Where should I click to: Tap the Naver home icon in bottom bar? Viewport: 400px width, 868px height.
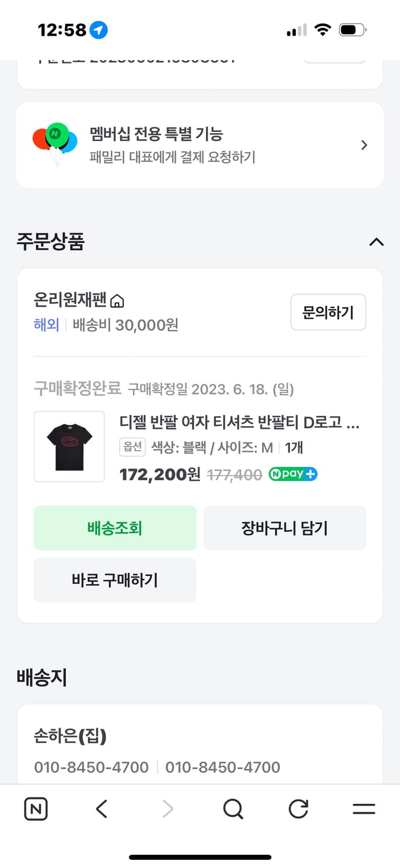[35, 809]
